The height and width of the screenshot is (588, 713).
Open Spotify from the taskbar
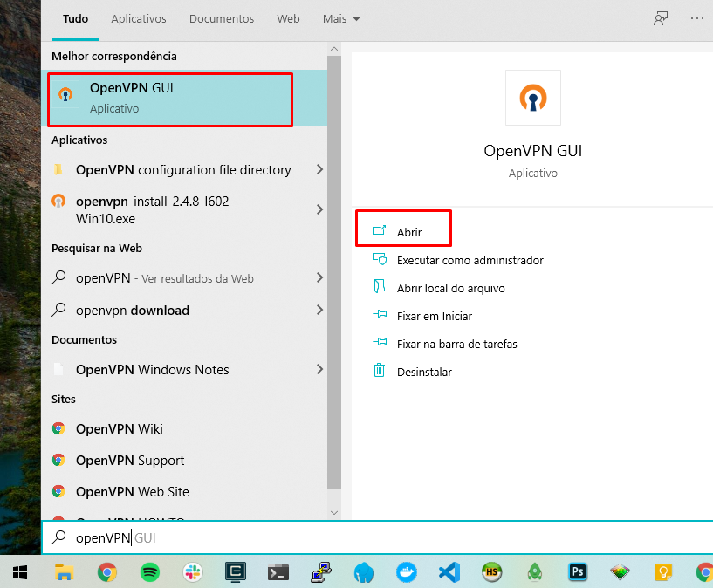[x=149, y=572]
